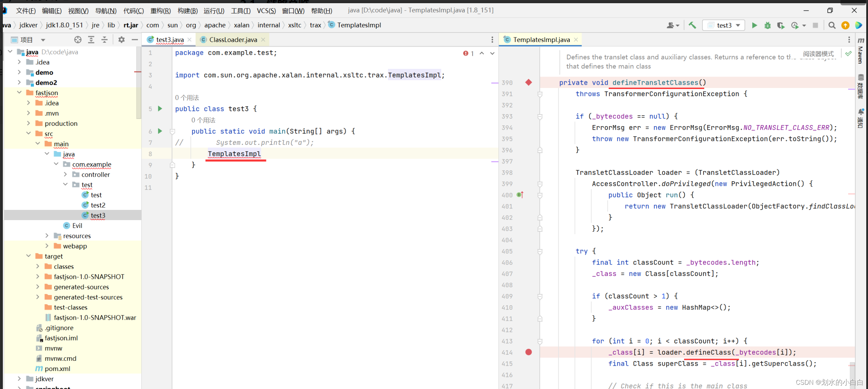Click the green Run button in toolbar
The image size is (868, 389).
[x=754, y=25]
